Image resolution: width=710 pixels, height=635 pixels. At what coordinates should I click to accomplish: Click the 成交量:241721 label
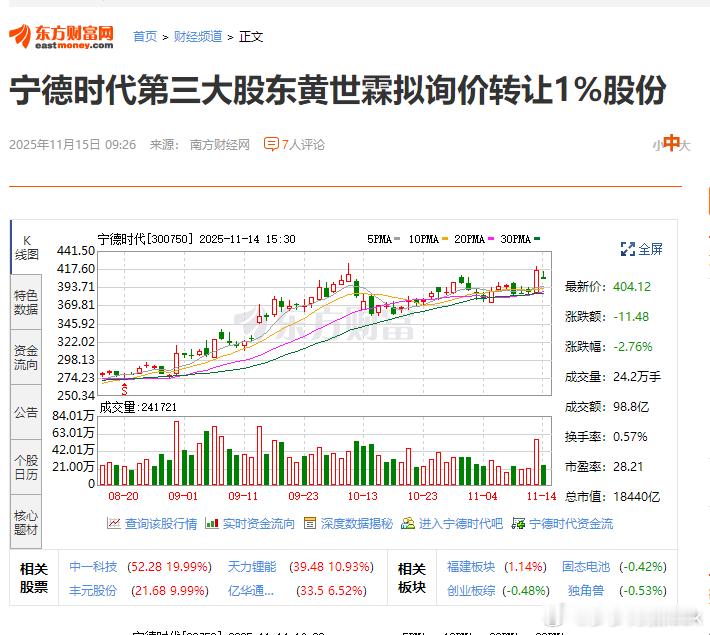point(138,407)
